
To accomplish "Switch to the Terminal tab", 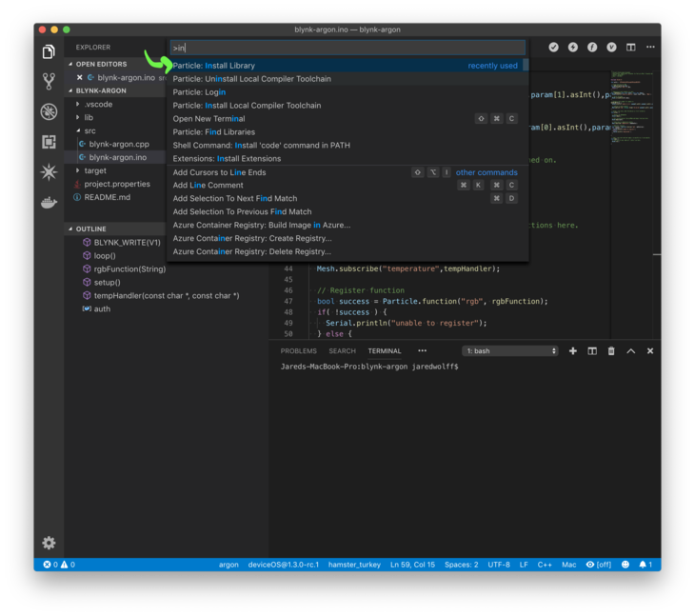I will pyautogui.click(x=385, y=351).
